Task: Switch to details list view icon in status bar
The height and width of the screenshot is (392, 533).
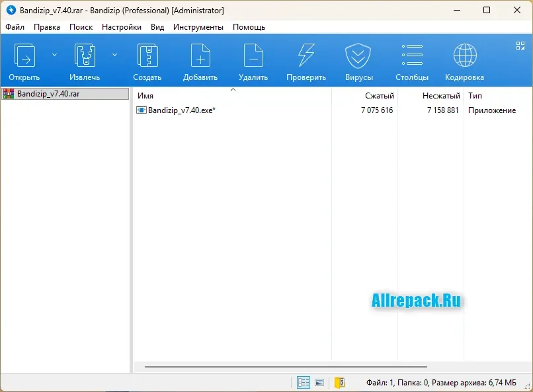Action: point(304,383)
